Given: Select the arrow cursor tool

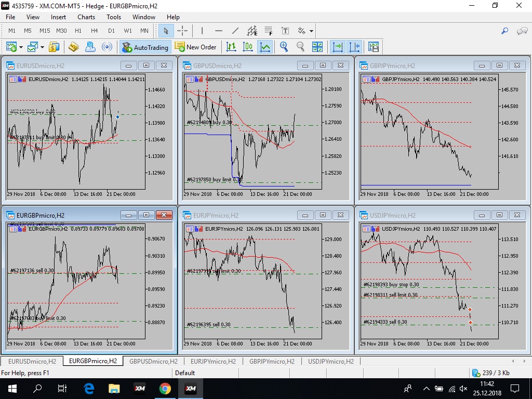Looking at the screenshot, I should [x=166, y=31].
